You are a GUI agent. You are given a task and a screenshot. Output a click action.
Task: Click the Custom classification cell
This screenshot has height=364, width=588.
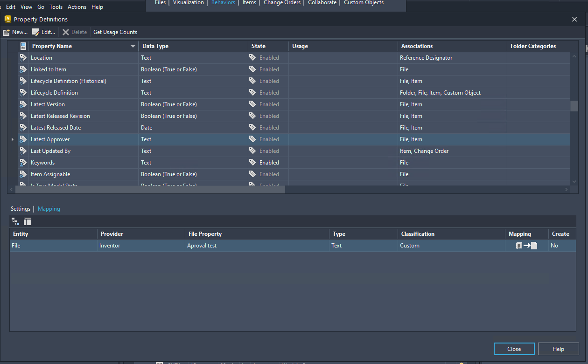(x=451, y=246)
